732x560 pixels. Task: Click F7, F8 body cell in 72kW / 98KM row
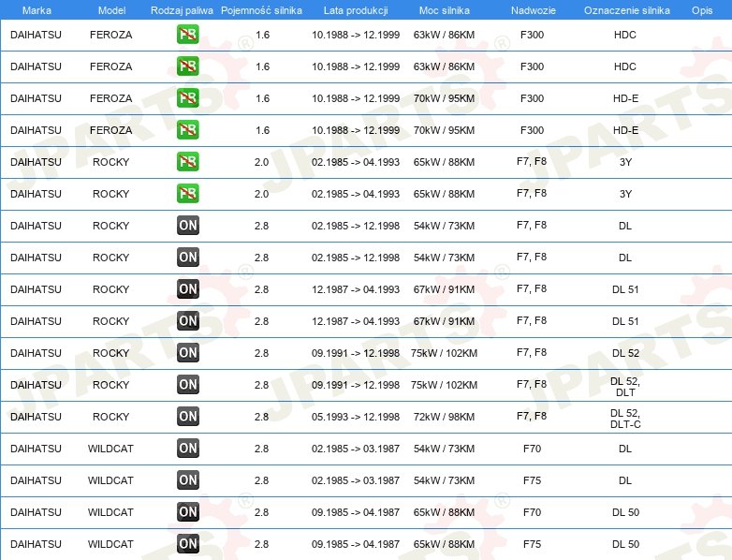point(532,416)
